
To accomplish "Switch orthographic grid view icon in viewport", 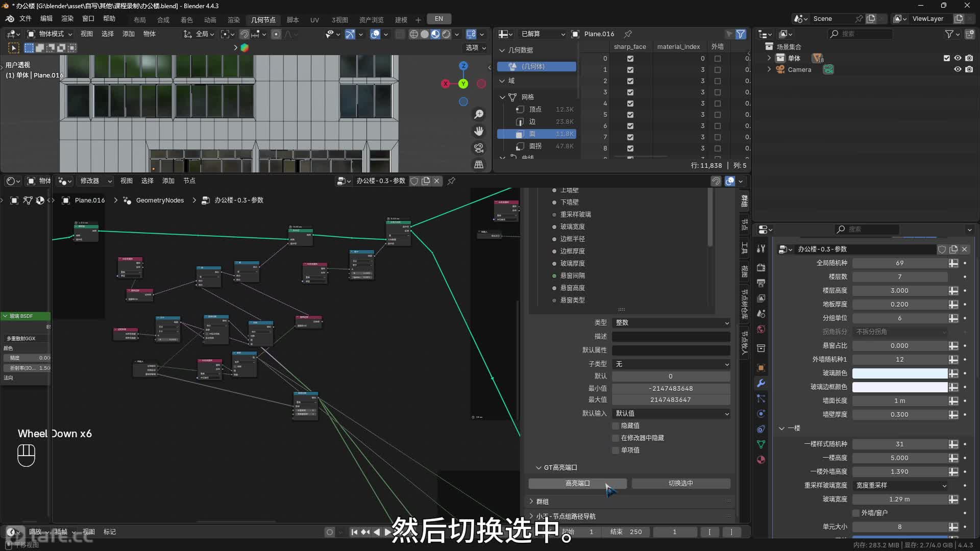I will coord(479,164).
